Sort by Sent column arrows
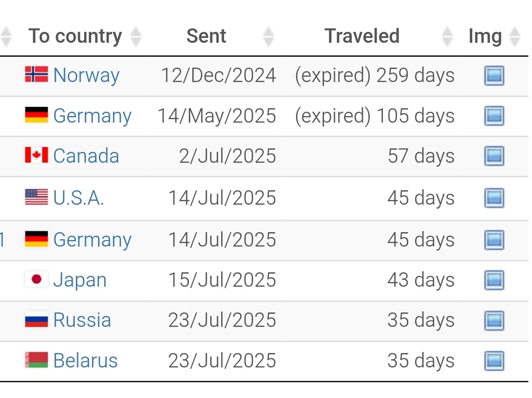Screen dimensions: 532x398 [269, 37]
